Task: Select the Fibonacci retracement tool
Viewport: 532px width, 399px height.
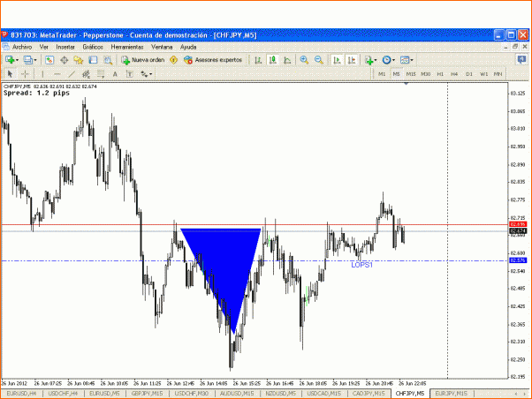Action: (101, 74)
